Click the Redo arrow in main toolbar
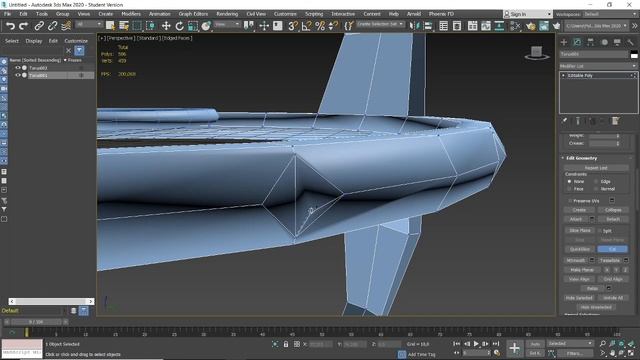640x360 pixels. 24,26
